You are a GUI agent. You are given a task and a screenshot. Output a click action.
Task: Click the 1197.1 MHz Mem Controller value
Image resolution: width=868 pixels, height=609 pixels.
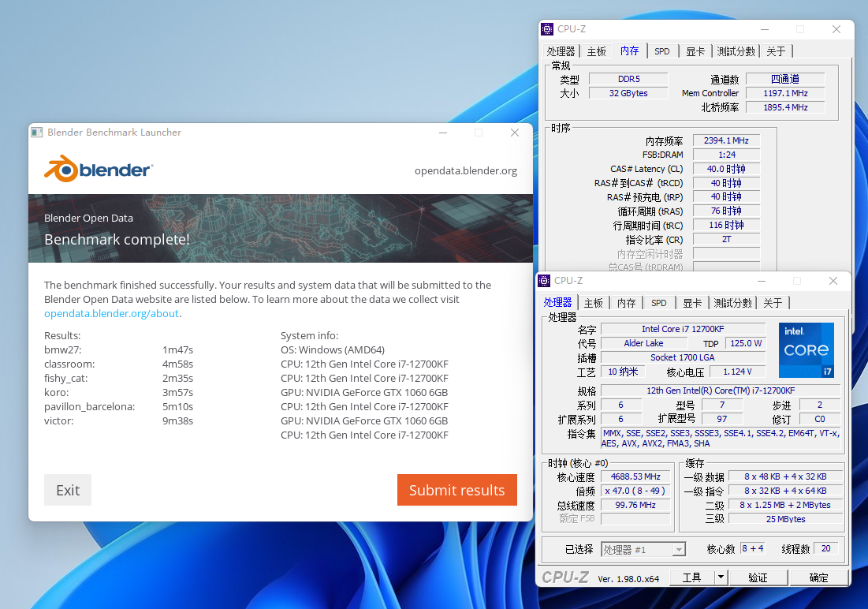coord(785,93)
